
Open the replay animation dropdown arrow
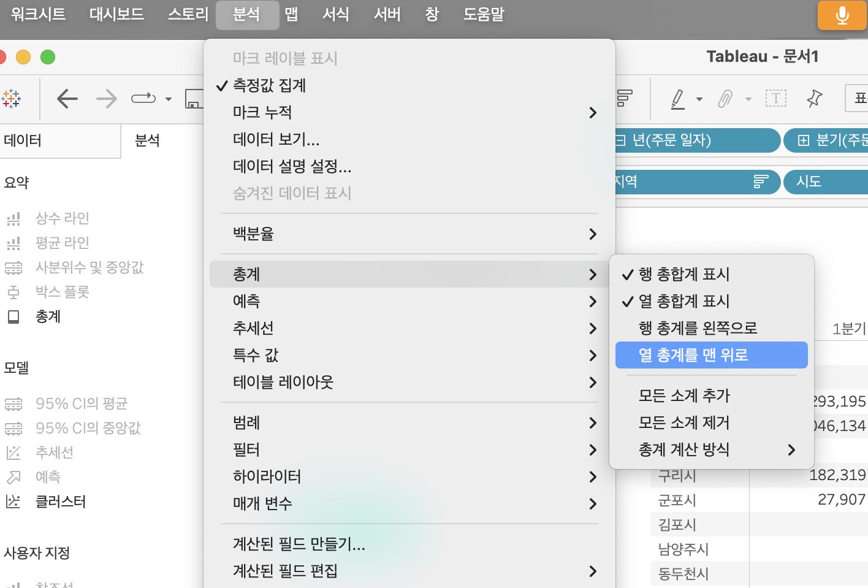[169, 99]
